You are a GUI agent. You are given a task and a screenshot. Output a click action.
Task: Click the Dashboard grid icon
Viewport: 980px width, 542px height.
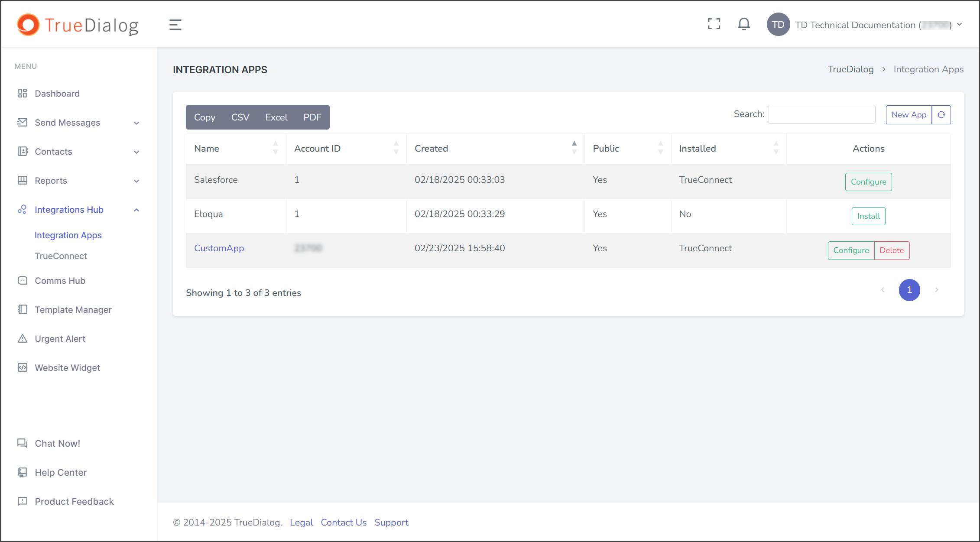(23, 93)
